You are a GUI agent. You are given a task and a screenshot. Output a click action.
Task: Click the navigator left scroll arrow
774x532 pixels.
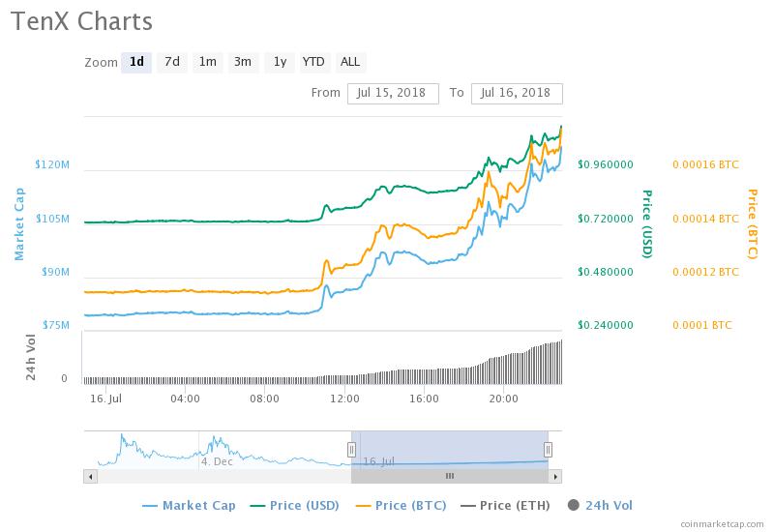(x=90, y=477)
